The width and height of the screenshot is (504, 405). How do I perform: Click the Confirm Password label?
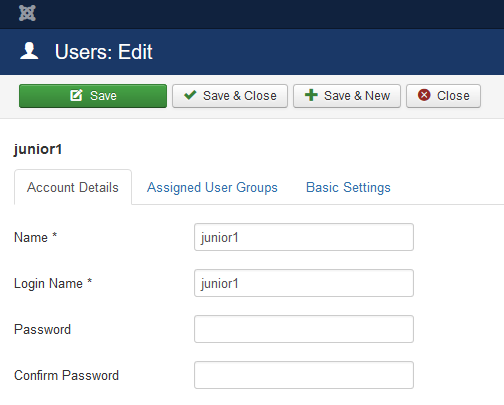point(66,375)
